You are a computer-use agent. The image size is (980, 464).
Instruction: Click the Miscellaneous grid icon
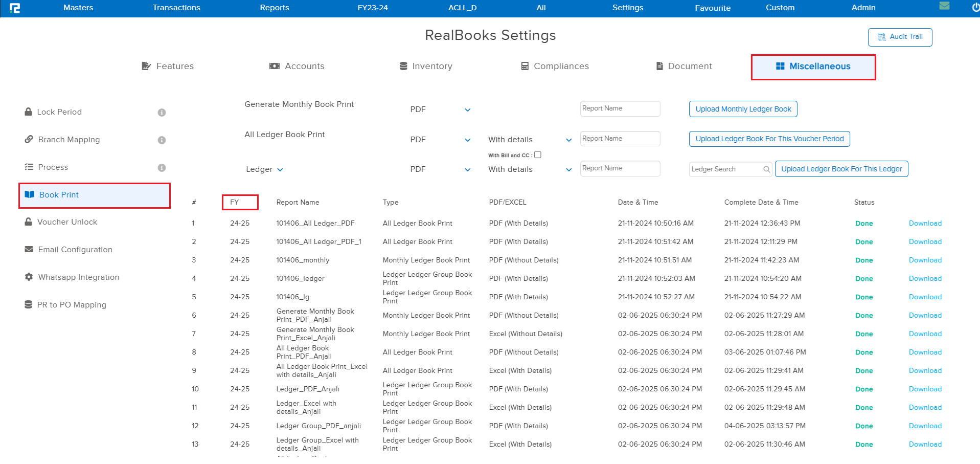[x=780, y=66]
